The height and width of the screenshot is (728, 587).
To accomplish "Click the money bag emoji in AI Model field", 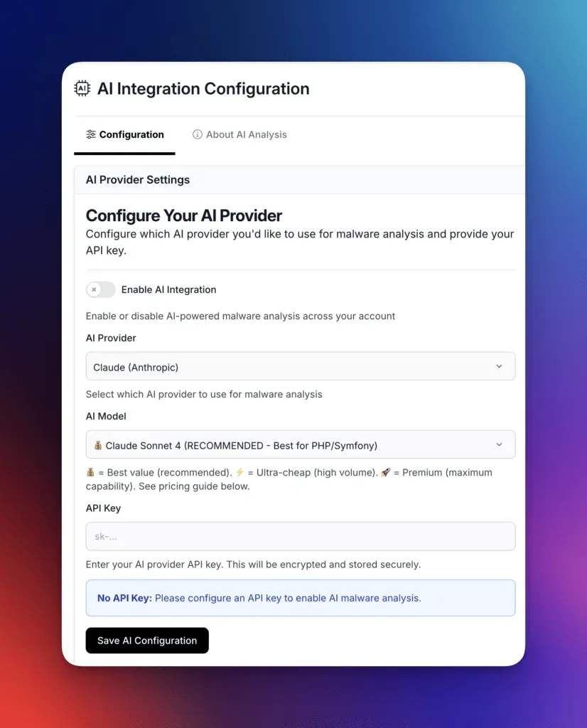I will point(98,446).
